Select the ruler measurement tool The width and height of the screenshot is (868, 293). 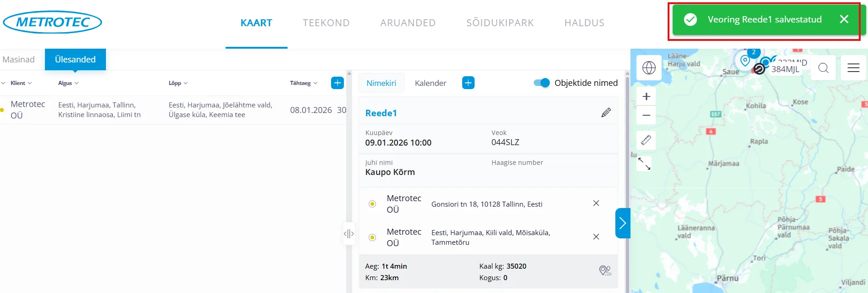[x=646, y=140]
